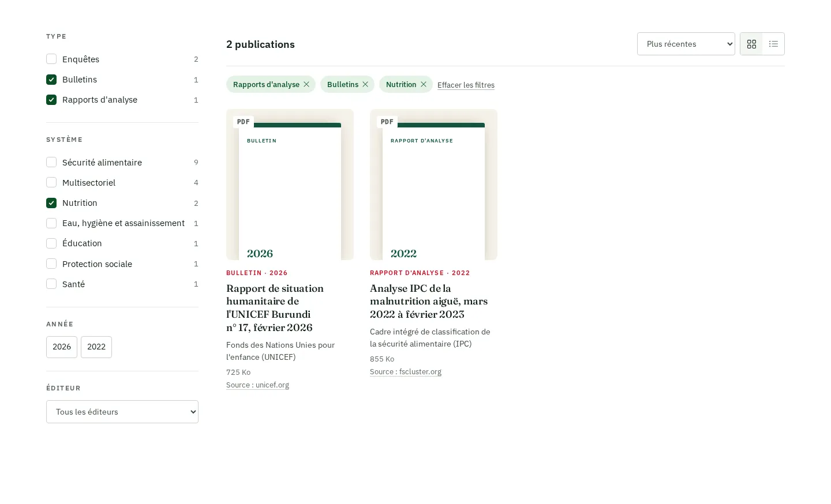The width and height of the screenshot is (831, 504).
Task: Filter by year 2026
Action: [62, 347]
